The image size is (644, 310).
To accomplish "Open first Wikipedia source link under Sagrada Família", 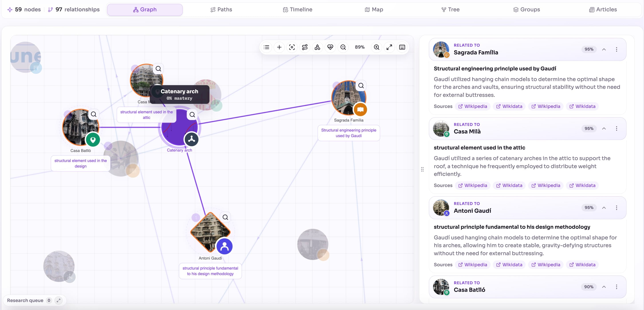I will tap(473, 106).
